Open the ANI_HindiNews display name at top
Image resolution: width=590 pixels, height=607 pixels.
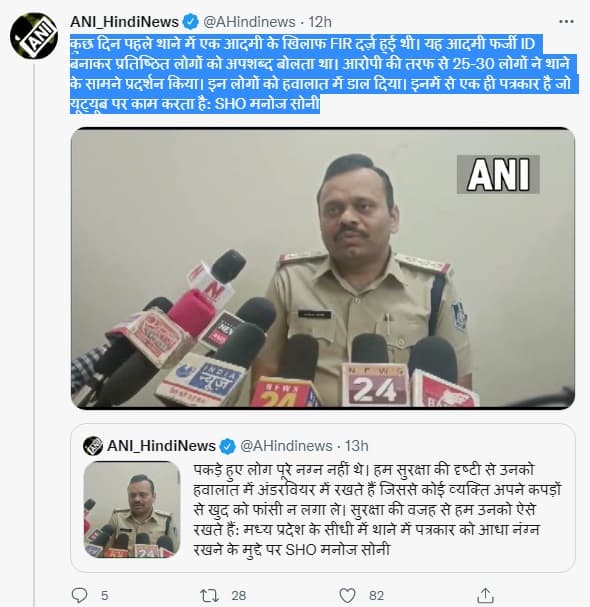(124, 22)
